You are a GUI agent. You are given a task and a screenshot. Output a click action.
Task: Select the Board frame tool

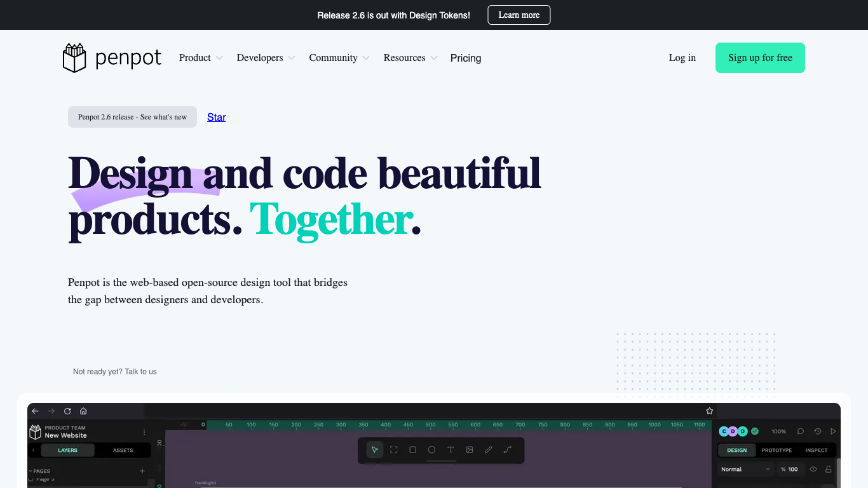point(394,450)
